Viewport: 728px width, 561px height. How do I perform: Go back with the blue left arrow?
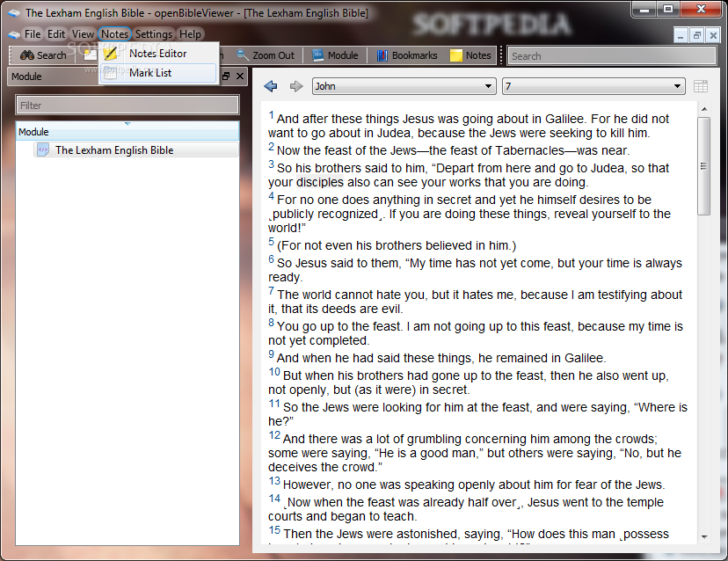(271, 86)
